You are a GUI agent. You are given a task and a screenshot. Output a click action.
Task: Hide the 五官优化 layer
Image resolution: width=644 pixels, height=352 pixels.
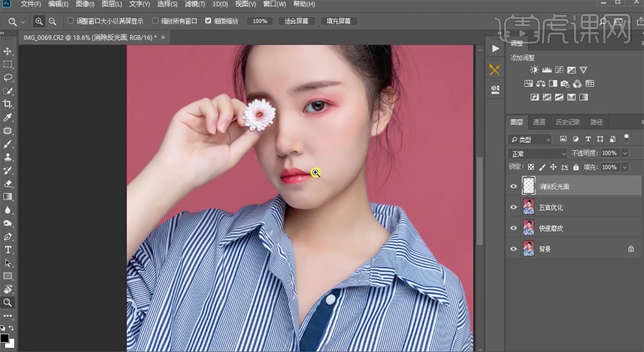pos(514,208)
